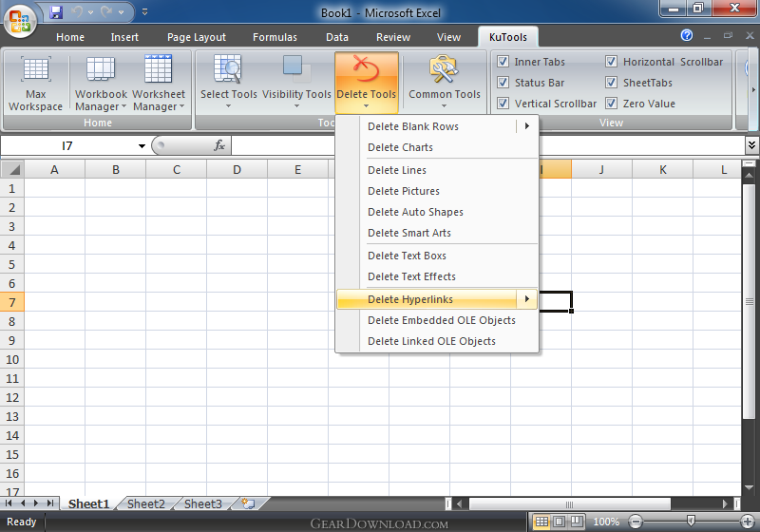Click the Name Box showing I7
The image size is (760, 532).
(x=67, y=146)
